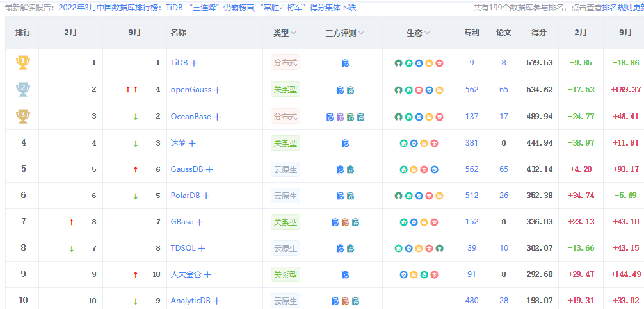Click the bronze trophy icon for rank 3

pyautogui.click(x=23, y=116)
